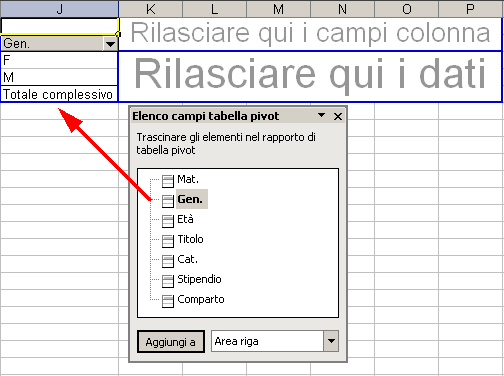Select column M header
504x376 pixels.
pos(278,9)
